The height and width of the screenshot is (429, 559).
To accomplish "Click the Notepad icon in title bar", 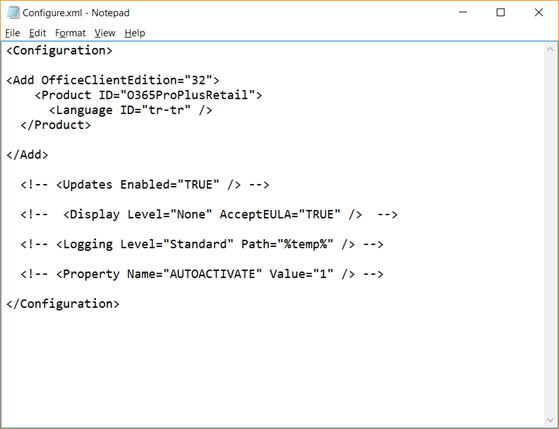I will (x=13, y=12).
